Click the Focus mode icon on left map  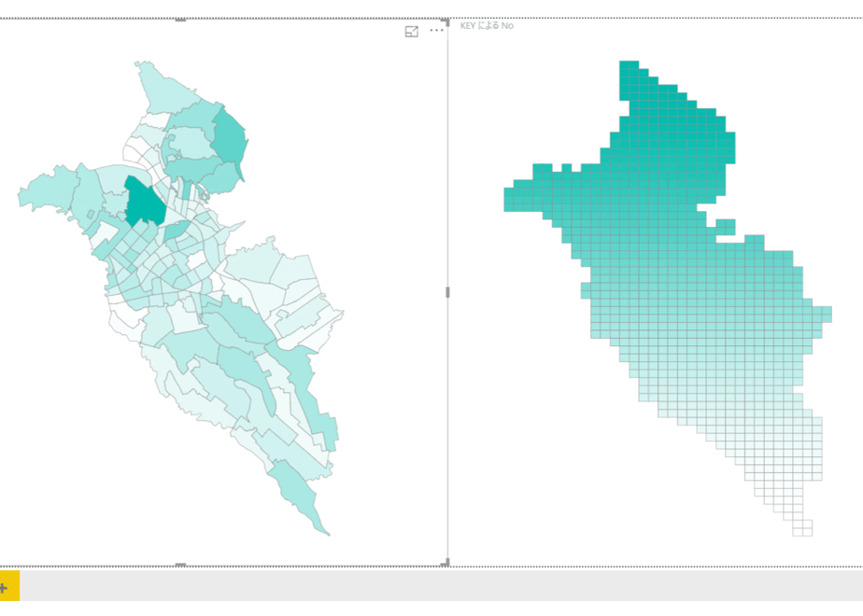[411, 32]
